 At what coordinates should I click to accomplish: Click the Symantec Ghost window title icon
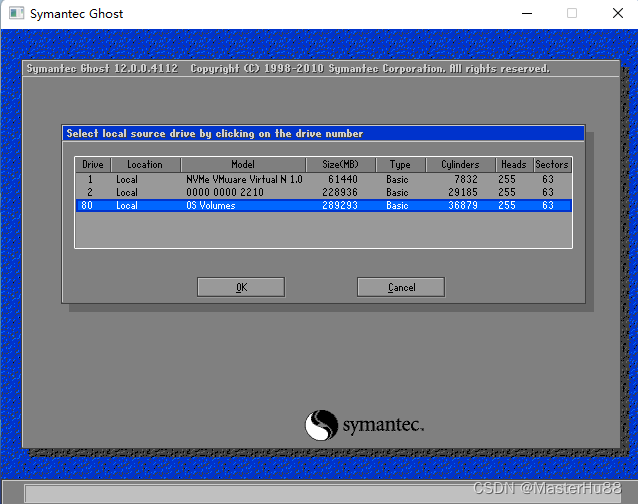pyautogui.click(x=16, y=13)
